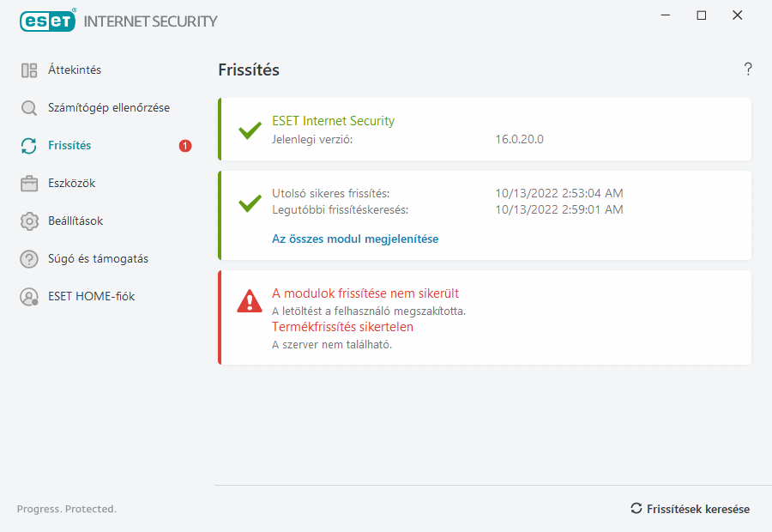Click the Termékfrissítés sikertelen error text

coord(342,327)
